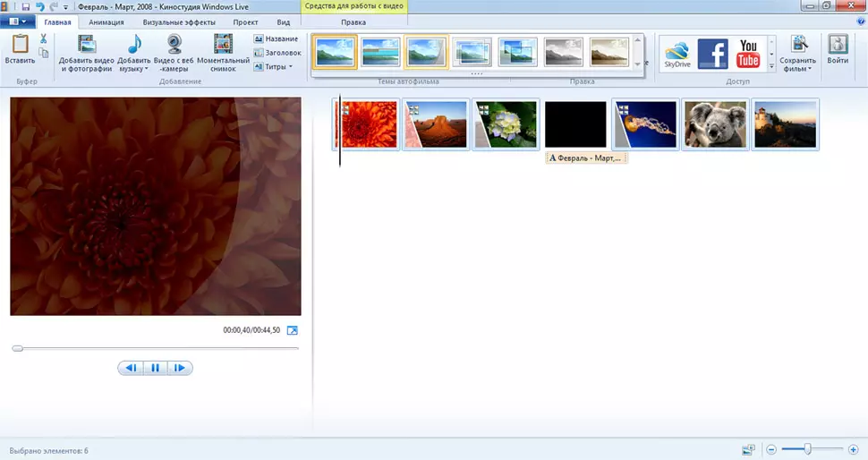
Task: Switch to the Анимация tab
Action: click(106, 21)
